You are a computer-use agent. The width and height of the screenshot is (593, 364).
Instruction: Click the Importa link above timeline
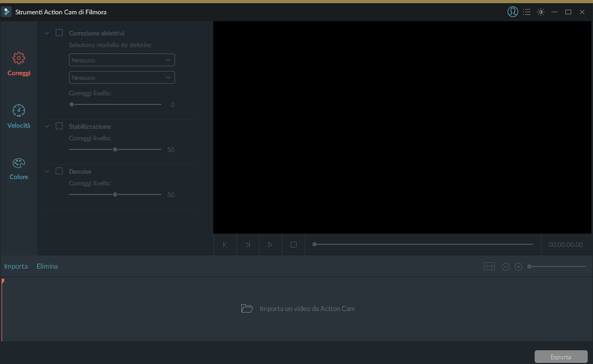(16, 267)
